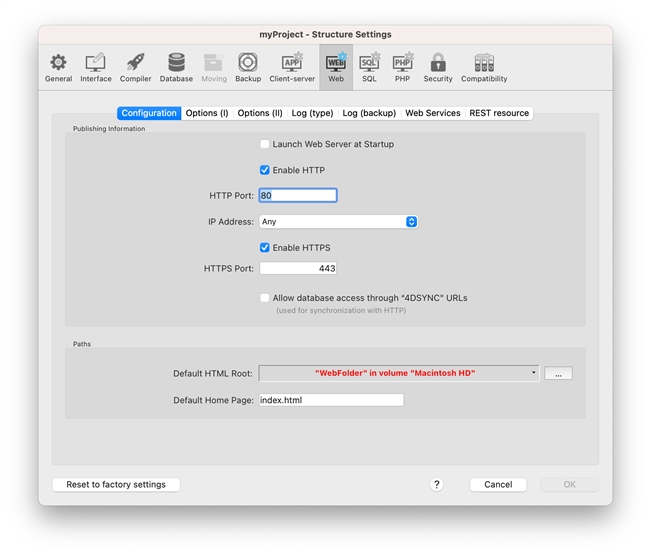650x555 pixels.
Task: Toggle the Enable HTTPS checkbox
Action: point(265,248)
